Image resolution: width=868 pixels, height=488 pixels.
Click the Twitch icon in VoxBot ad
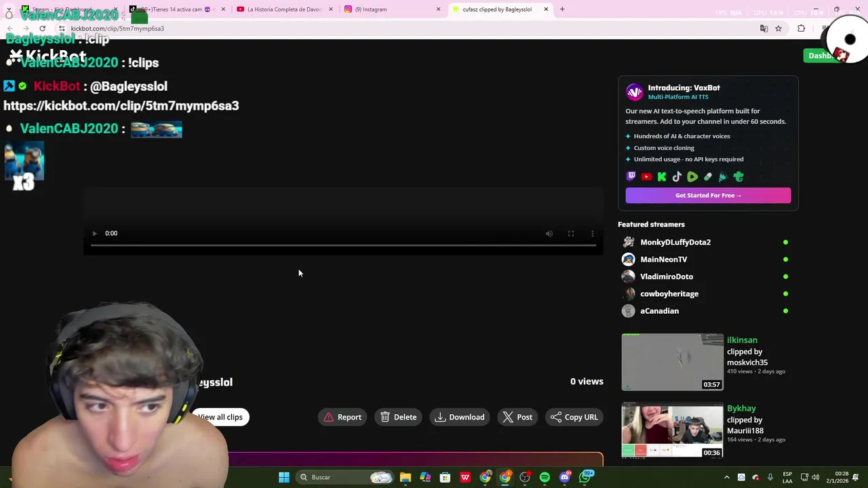click(x=631, y=177)
